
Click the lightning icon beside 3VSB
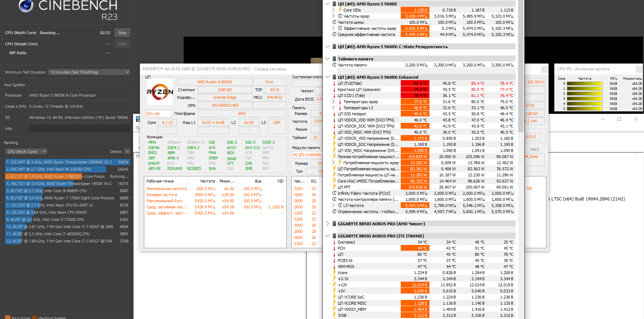coord(334,315)
